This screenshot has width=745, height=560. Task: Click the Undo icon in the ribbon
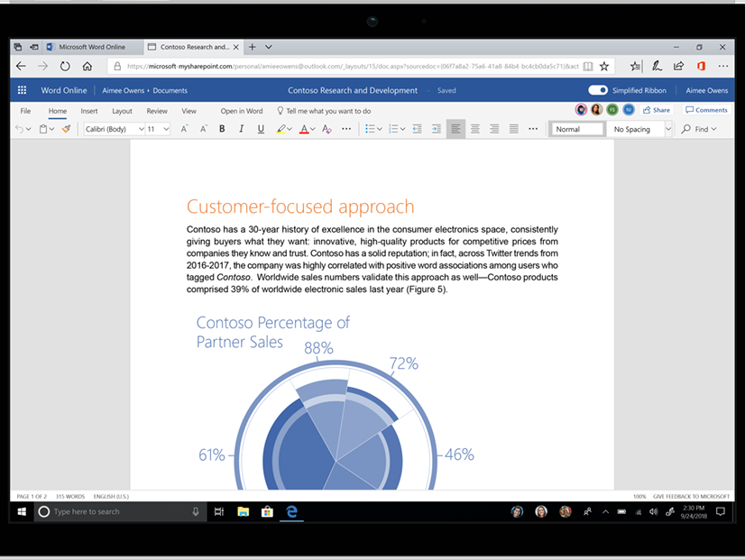19,129
